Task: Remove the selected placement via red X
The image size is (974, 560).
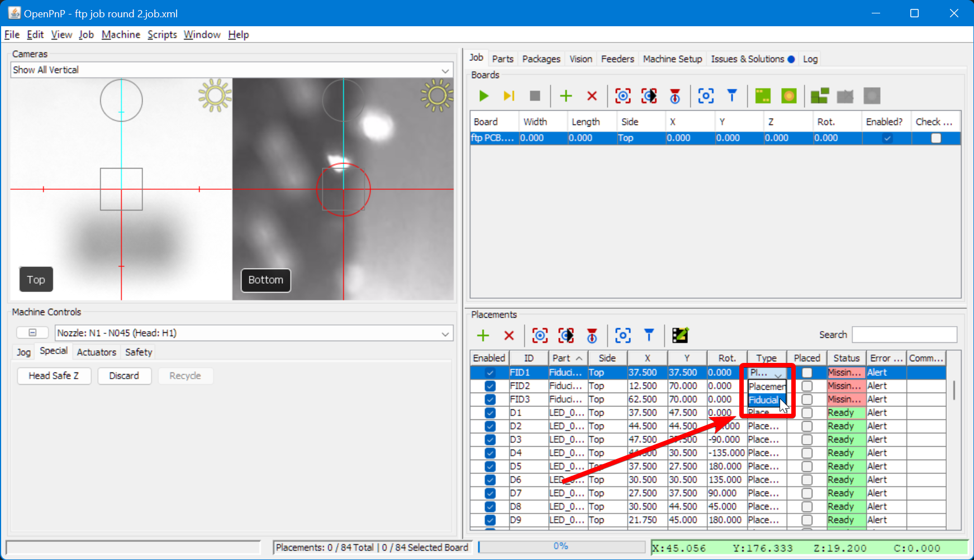Action: (x=509, y=336)
